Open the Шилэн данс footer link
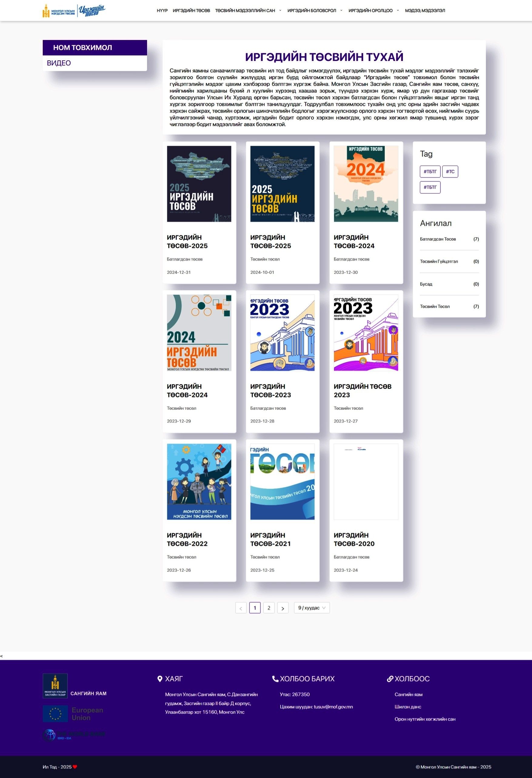This screenshot has height=778, width=532. pos(407,707)
